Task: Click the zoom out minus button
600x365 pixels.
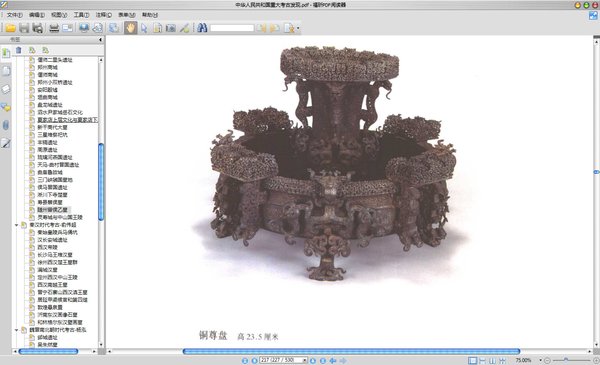Action: [x=548, y=360]
